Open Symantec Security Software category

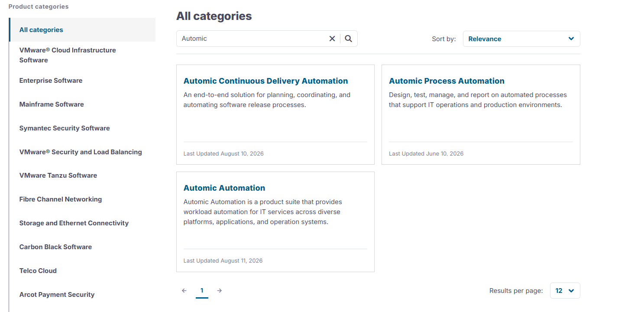tap(65, 128)
